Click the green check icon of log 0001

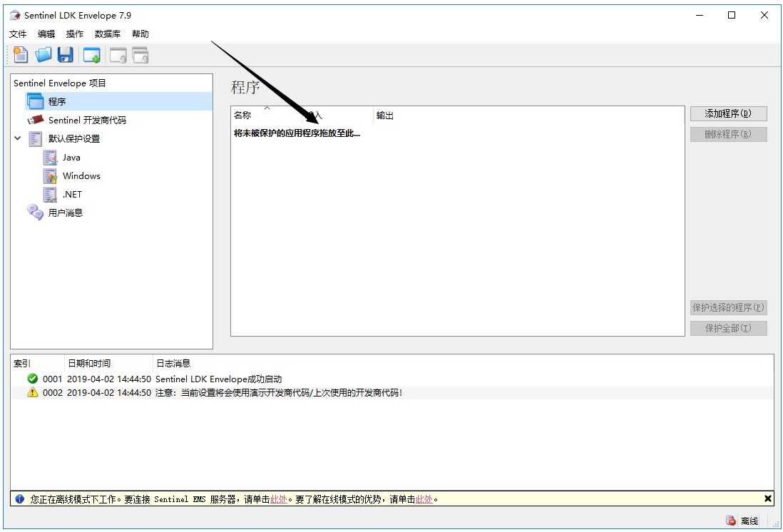point(33,379)
